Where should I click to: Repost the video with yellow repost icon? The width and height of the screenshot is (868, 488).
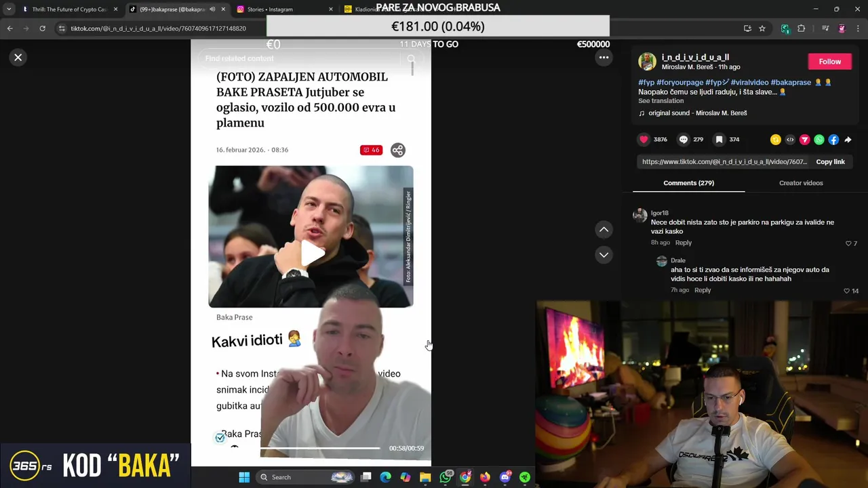pos(776,140)
